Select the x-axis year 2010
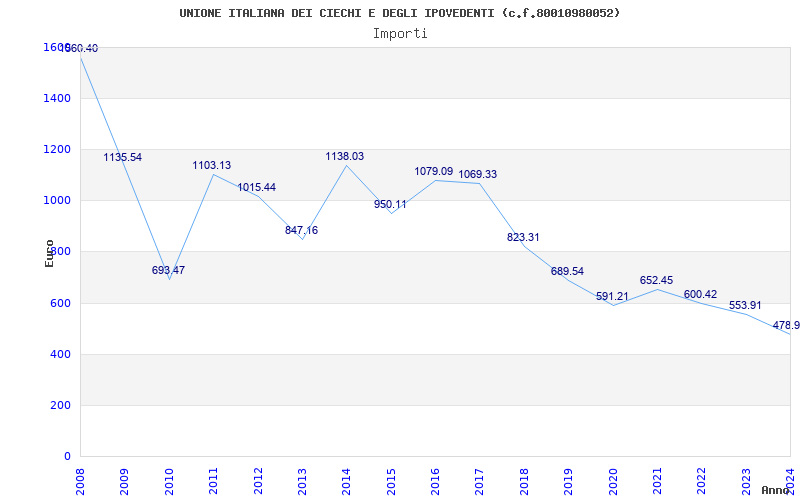 click(x=169, y=481)
